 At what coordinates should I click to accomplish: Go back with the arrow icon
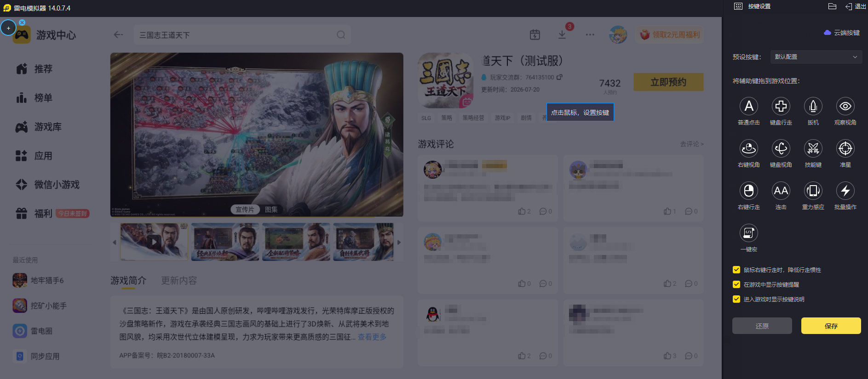118,35
